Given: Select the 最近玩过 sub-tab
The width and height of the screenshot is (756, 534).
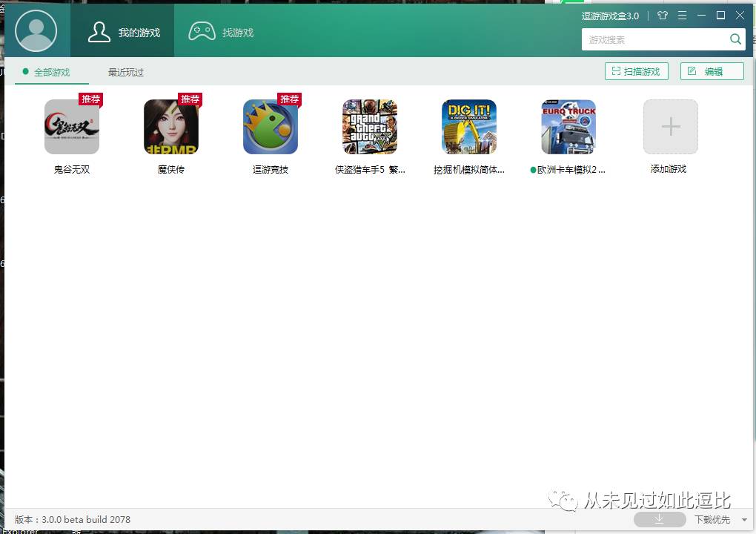Looking at the screenshot, I should coord(126,73).
